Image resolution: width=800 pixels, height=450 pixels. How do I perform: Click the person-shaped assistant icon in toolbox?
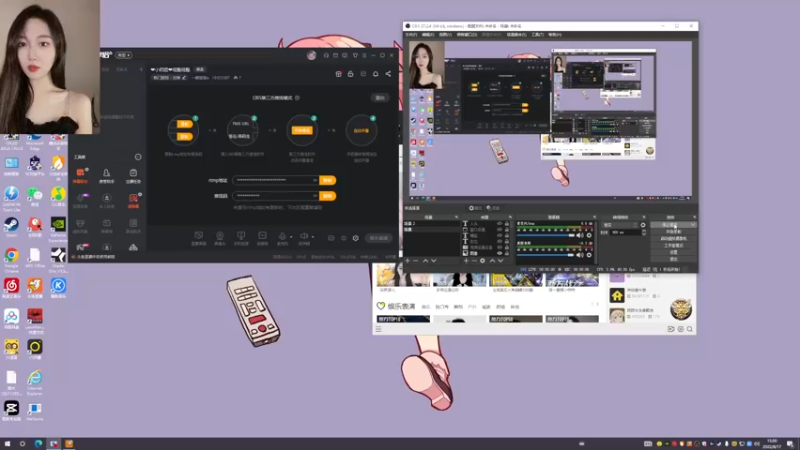point(106,173)
